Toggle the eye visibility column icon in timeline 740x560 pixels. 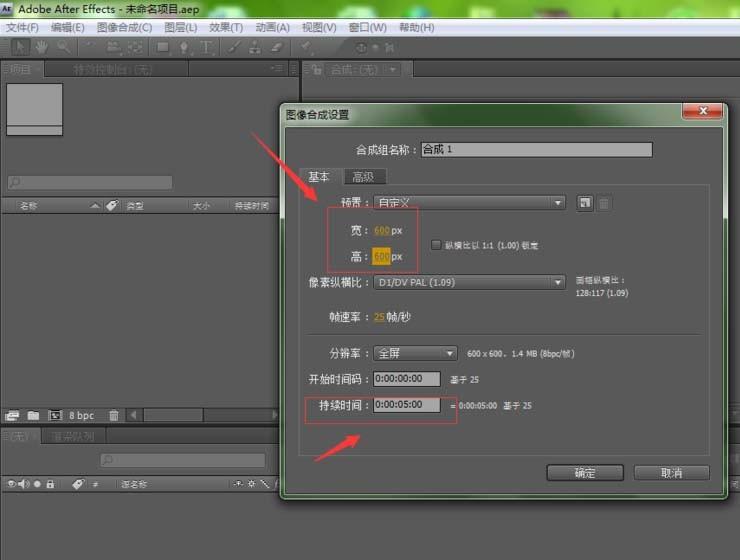[11, 484]
